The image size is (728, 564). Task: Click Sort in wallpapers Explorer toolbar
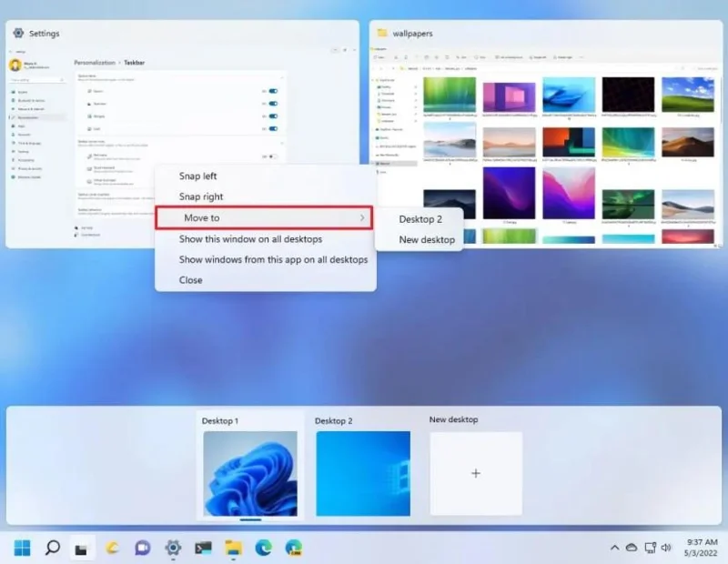460,57
